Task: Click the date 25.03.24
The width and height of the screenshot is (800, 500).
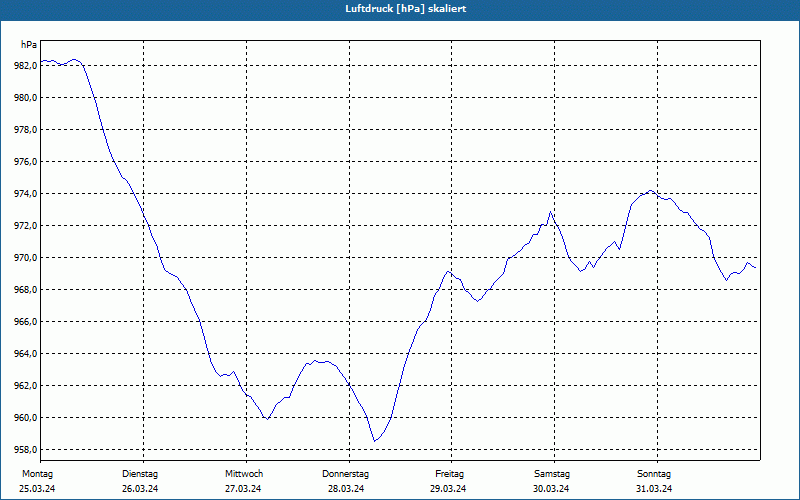Action: point(37,489)
